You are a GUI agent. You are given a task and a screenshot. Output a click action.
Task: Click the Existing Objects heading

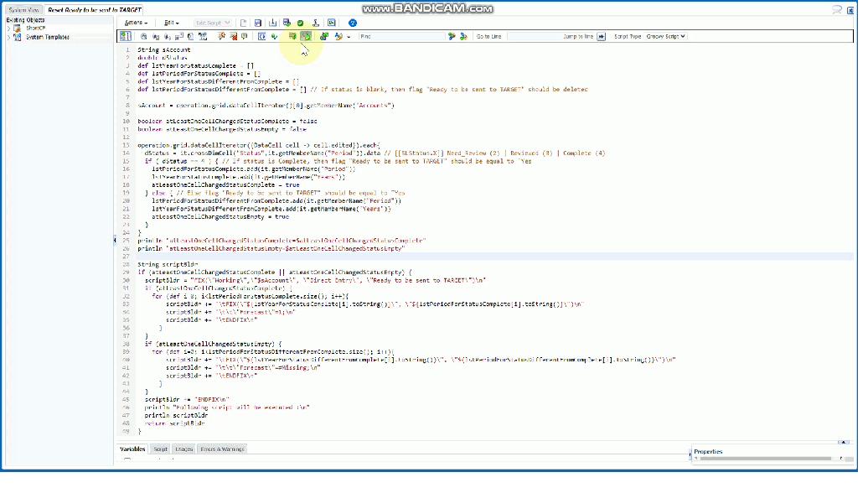(x=25, y=20)
